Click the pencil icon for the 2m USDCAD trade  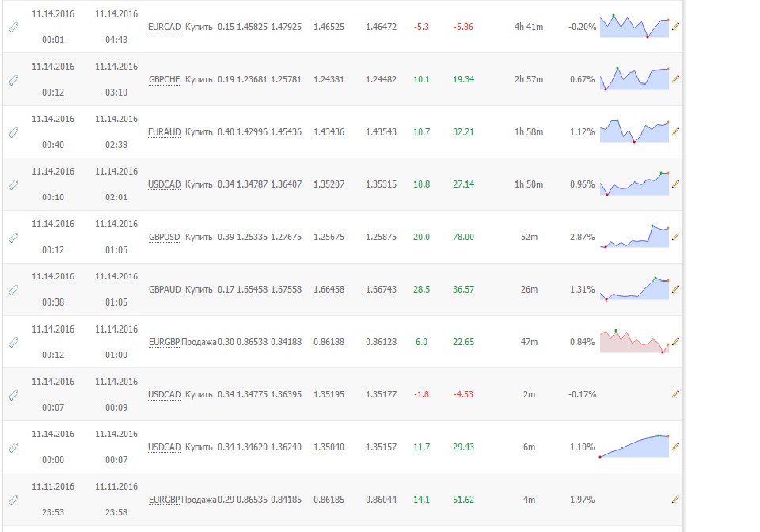[675, 394]
